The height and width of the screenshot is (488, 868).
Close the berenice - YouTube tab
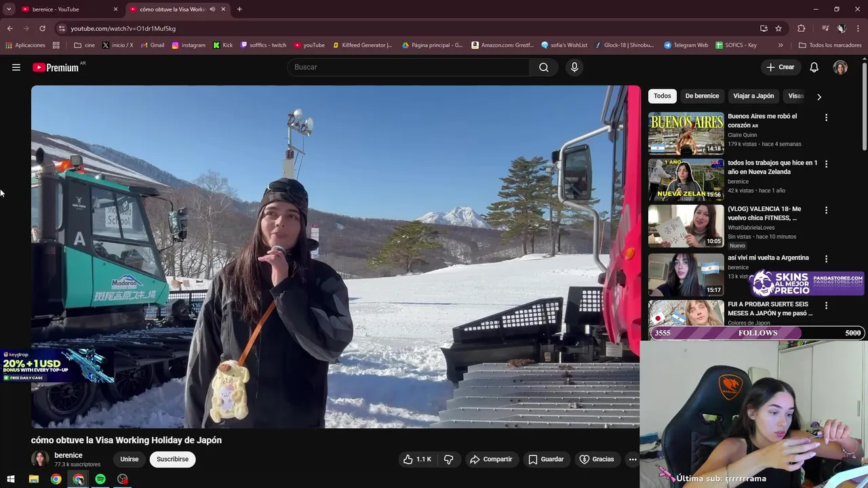point(115,9)
